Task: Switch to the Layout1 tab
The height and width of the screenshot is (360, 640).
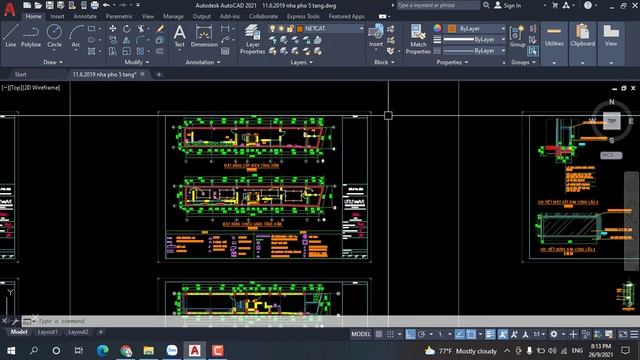Action: tap(47, 332)
